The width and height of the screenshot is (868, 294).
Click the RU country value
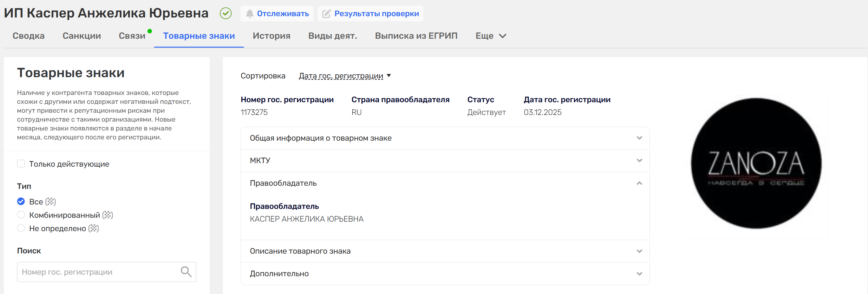[356, 112]
